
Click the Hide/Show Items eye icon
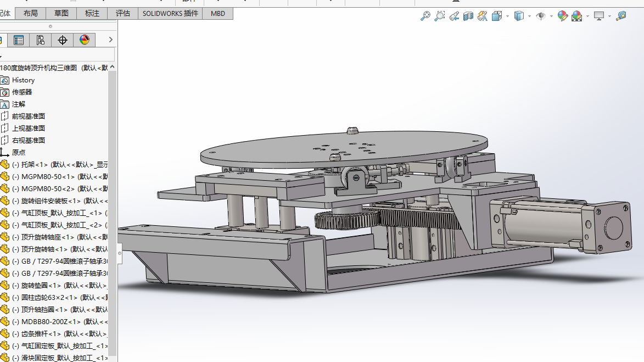[541, 16]
